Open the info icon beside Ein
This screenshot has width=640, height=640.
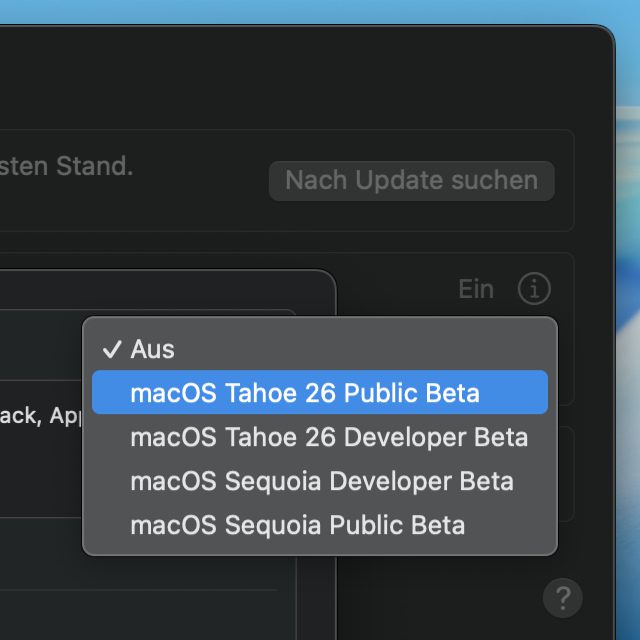(534, 289)
